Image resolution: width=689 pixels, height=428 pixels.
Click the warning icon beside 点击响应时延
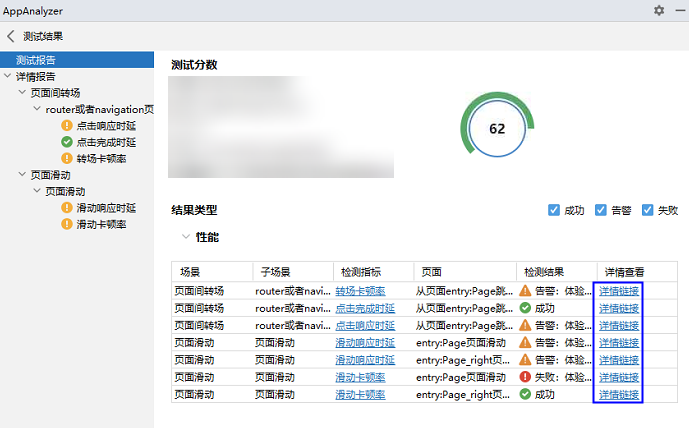tap(67, 126)
